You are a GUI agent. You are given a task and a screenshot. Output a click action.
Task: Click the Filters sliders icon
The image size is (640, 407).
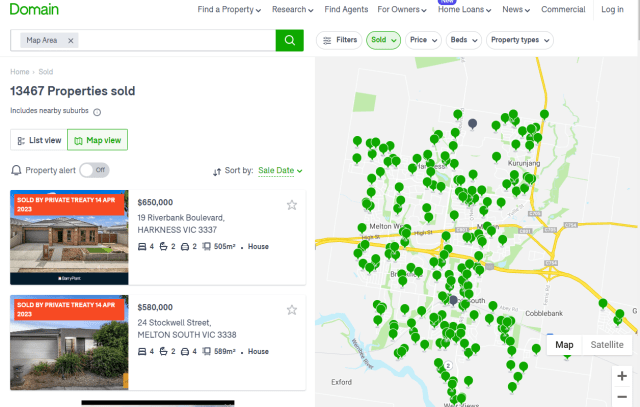click(x=327, y=40)
